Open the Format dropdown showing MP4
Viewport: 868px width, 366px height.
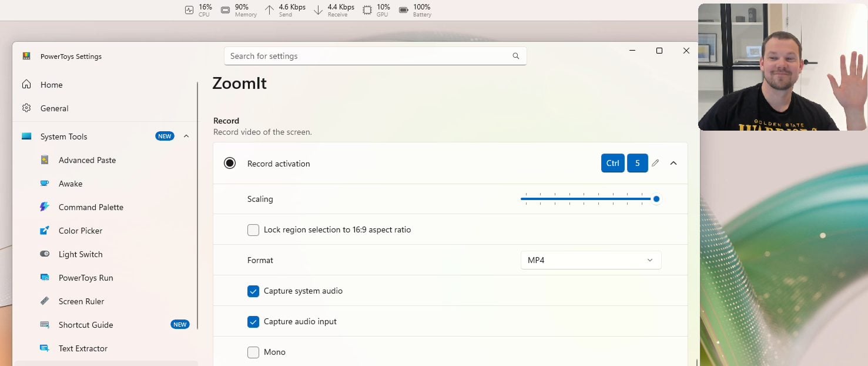pos(591,260)
